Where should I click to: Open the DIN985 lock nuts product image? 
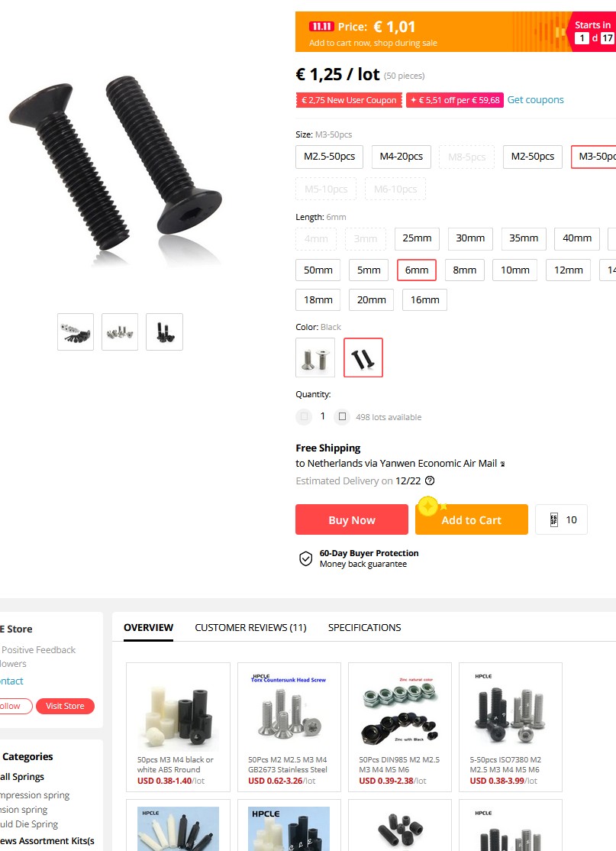pyautogui.click(x=400, y=710)
